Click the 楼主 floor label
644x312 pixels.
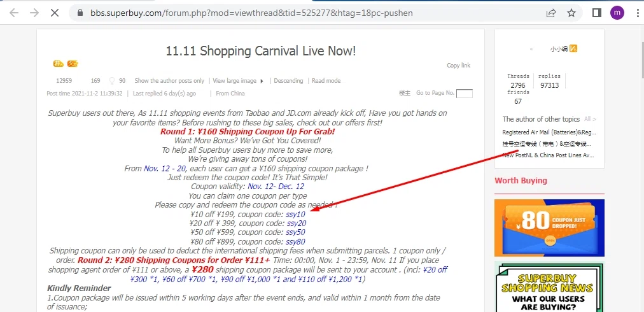point(405,94)
